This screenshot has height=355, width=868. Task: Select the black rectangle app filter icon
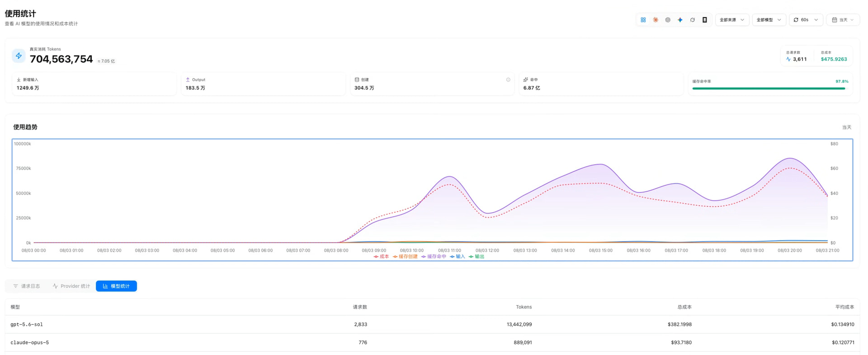(x=704, y=20)
